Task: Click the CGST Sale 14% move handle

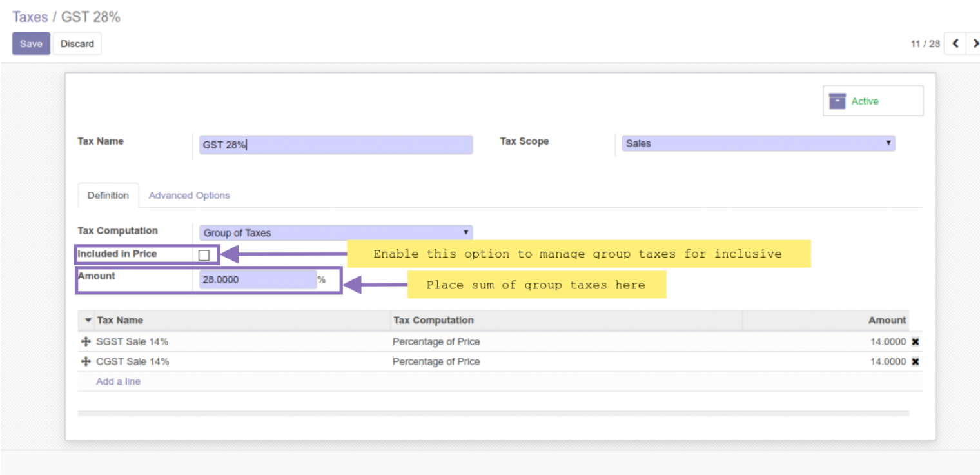Action: coord(86,362)
